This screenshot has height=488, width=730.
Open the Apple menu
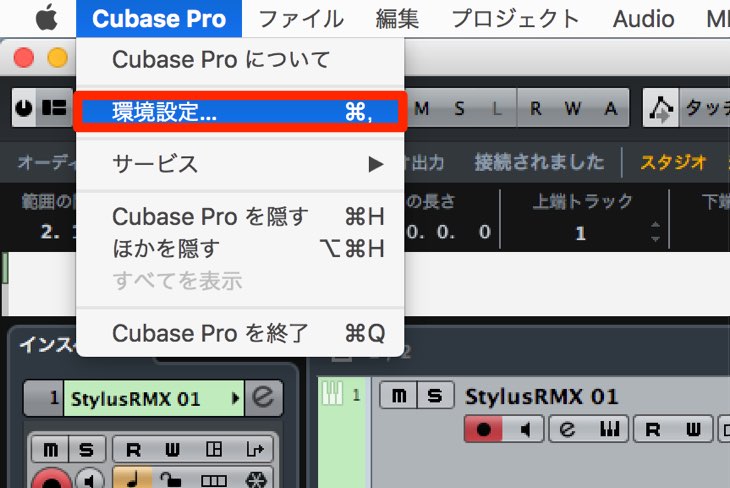[47, 18]
